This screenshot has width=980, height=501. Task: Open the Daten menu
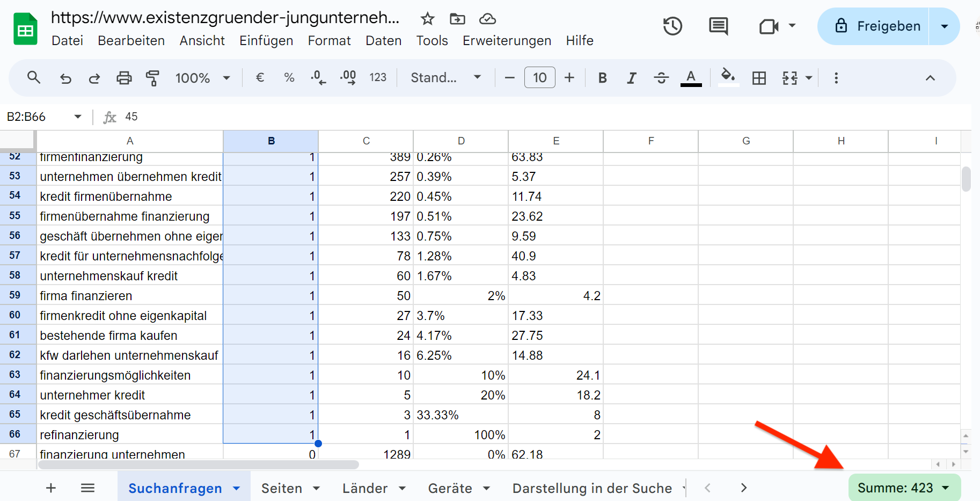(x=383, y=41)
